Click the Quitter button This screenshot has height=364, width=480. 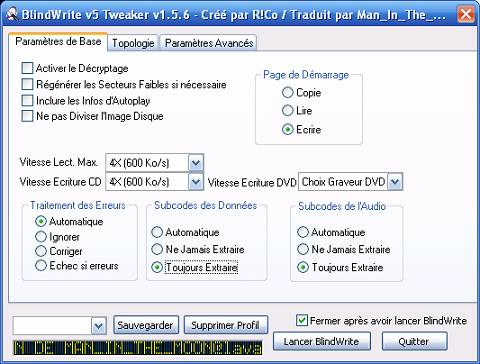pos(414,341)
